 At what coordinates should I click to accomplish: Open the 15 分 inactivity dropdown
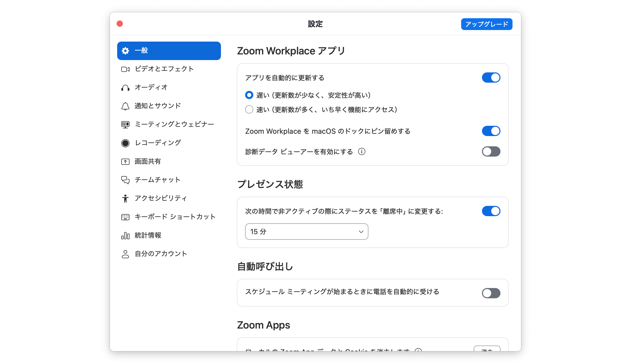tap(306, 232)
